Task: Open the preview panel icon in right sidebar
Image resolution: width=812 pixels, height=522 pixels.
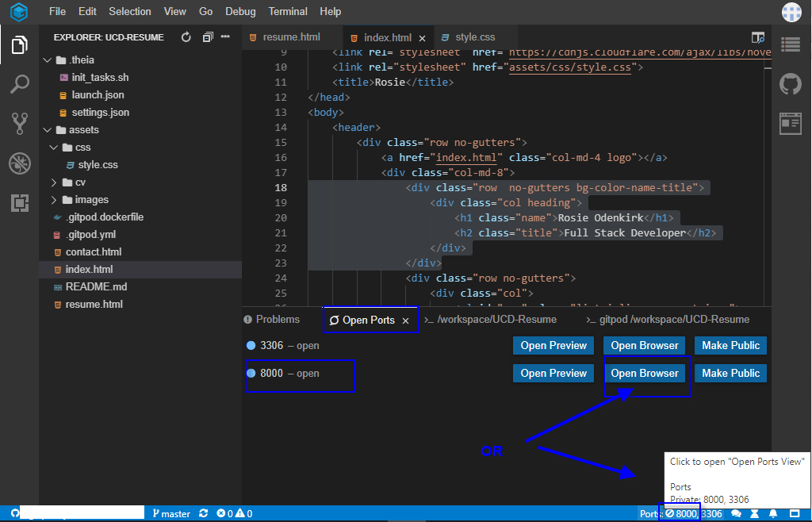Action: (x=791, y=124)
